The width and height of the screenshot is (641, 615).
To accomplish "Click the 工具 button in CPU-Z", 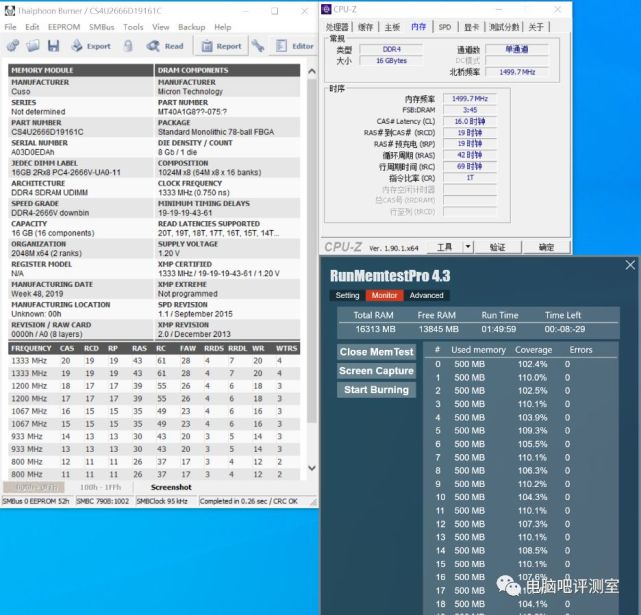I will click(x=444, y=247).
